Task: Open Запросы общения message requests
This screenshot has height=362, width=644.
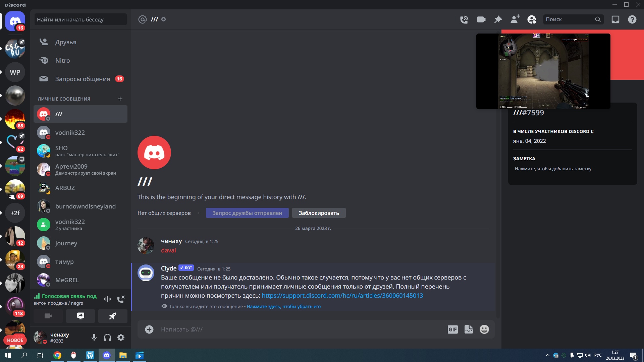Action: point(83,79)
